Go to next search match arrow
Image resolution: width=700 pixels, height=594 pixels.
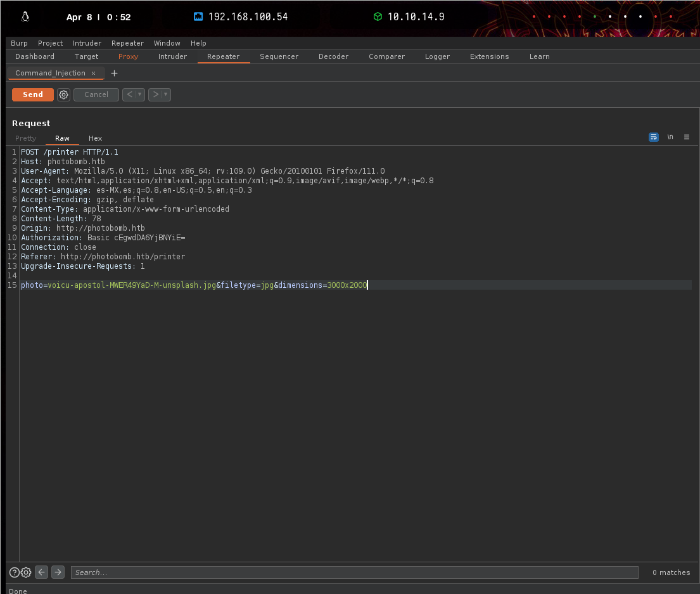(x=58, y=572)
